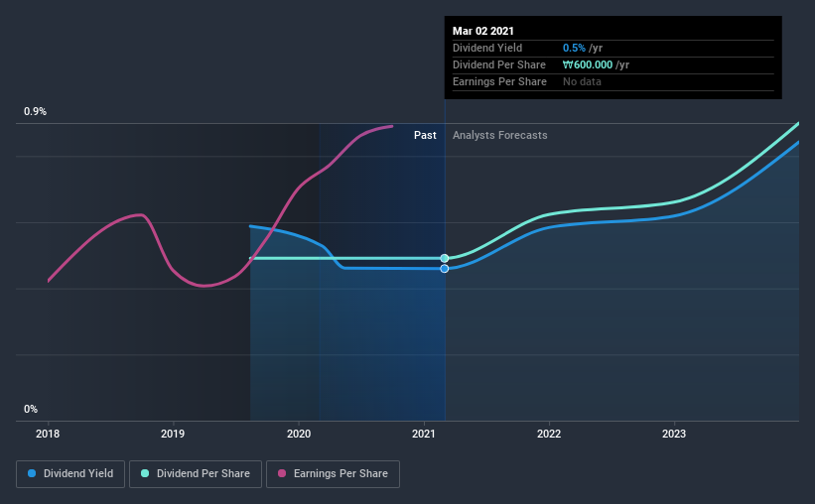
Task: Toggle the Dividend Per Share legend button
Action: click(196, 474)
